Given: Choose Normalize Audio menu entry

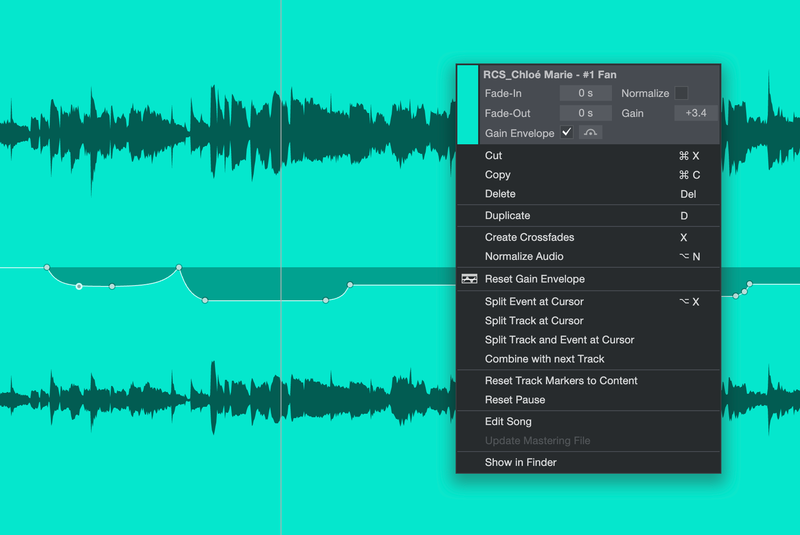Looking at the screenshot, I should (x=524, y=257).
